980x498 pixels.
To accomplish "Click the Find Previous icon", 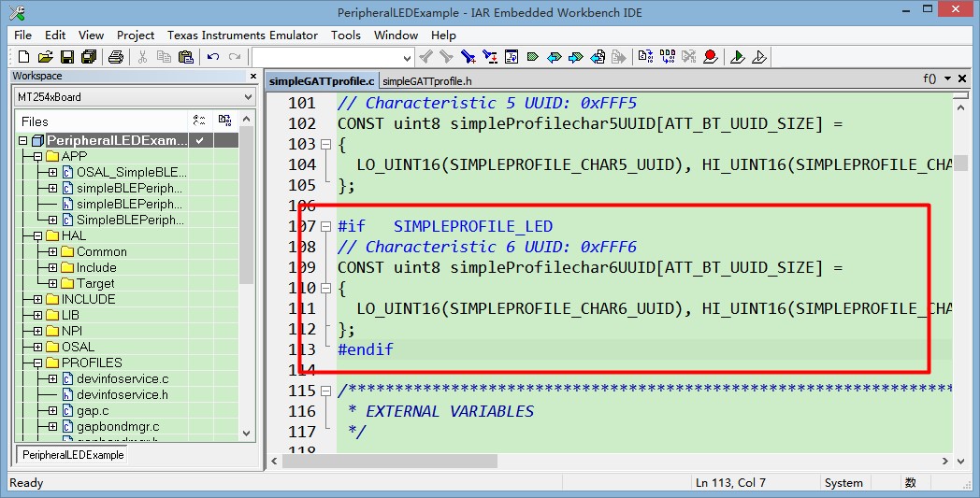I will (425, 57).
